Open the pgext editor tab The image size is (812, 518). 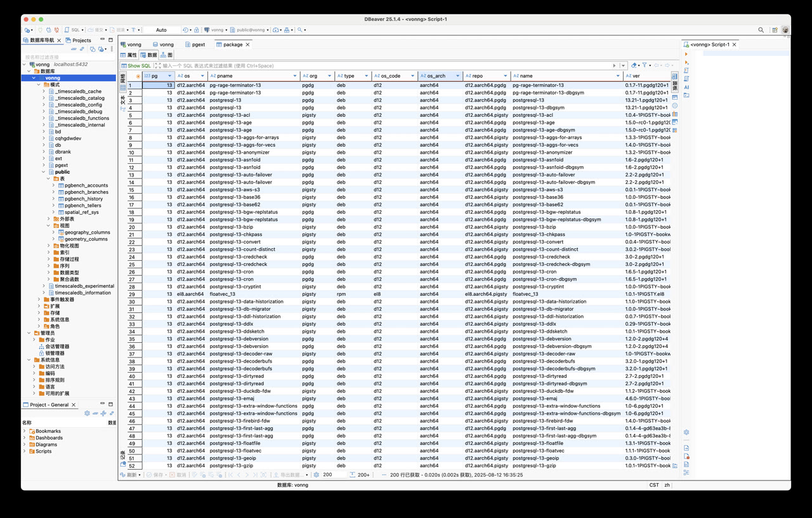click(195, 44)
